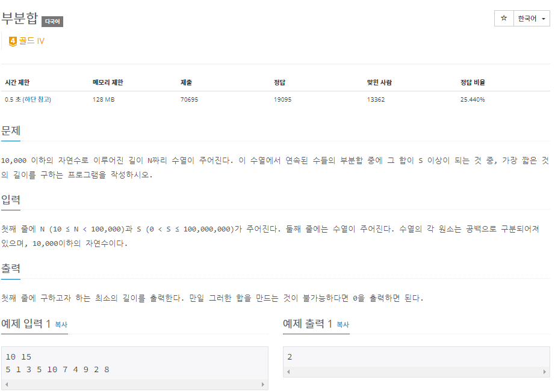This screenshot has width=558, height=392.
Task: Click the 제출 column header
Action: click(x=186, y=82)
